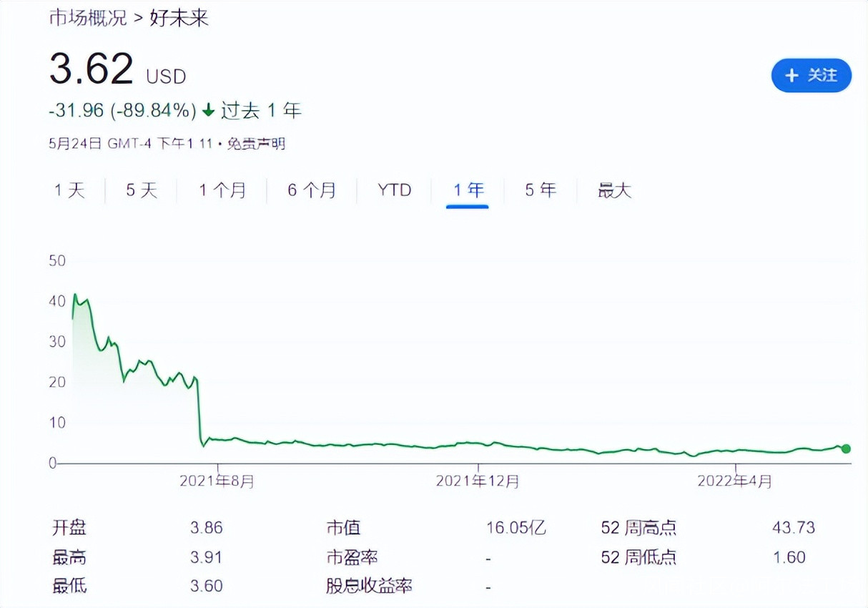868x608 pixels.
Task: Click the green down arrow icon
Action: [208, 111]
